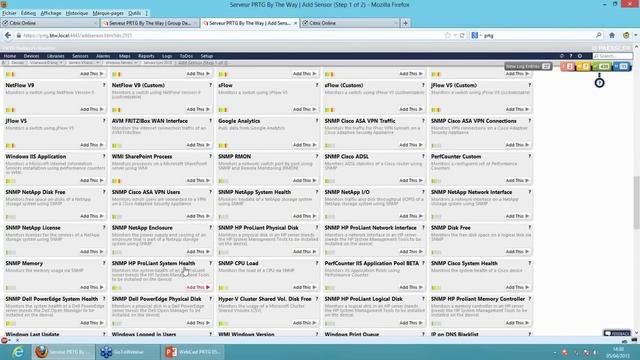The height and width of the screenshot is (360, 640).
Task: Click the red alarms status counter
Action: pyautogui.click(x=568, y=67)
